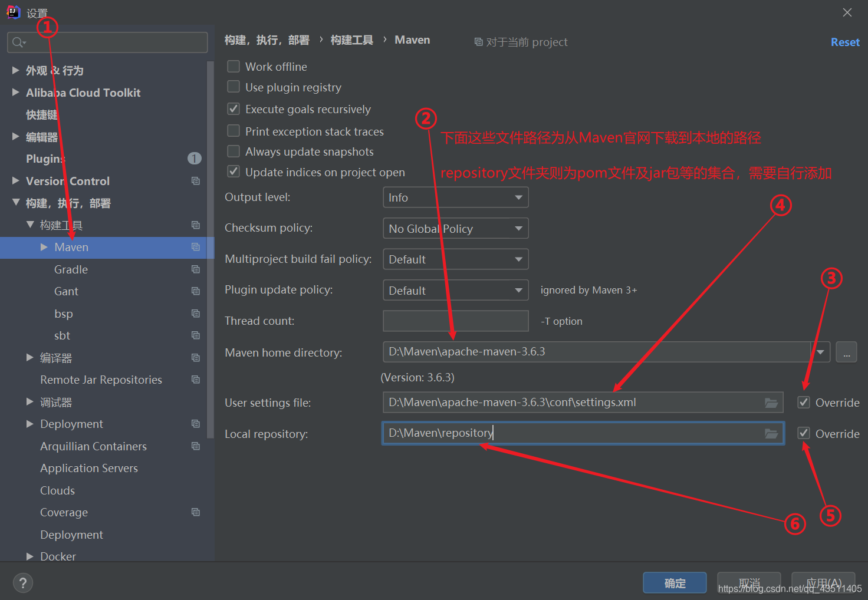Viewport: 868px width, 600px height.
Task: Click the project icon beside Remote Jar Repositories
Action: pos(196,380)
